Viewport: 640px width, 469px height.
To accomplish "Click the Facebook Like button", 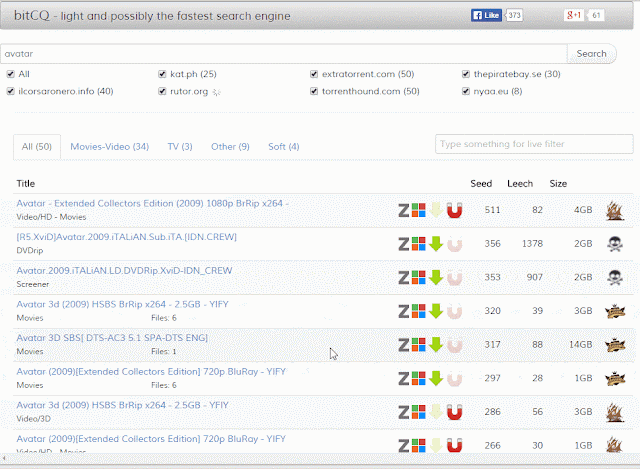I will click(x=486, y=16).
